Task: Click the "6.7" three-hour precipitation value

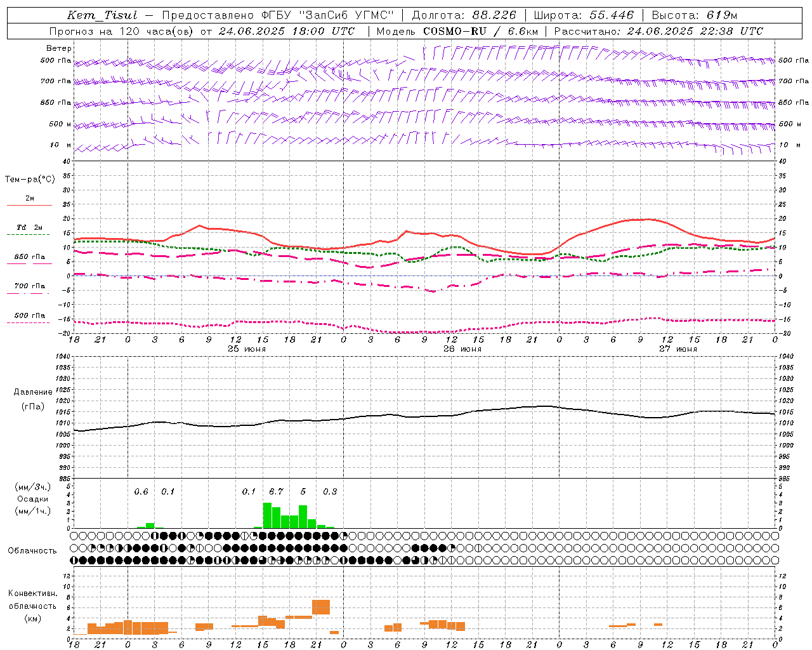Action: 276,491
